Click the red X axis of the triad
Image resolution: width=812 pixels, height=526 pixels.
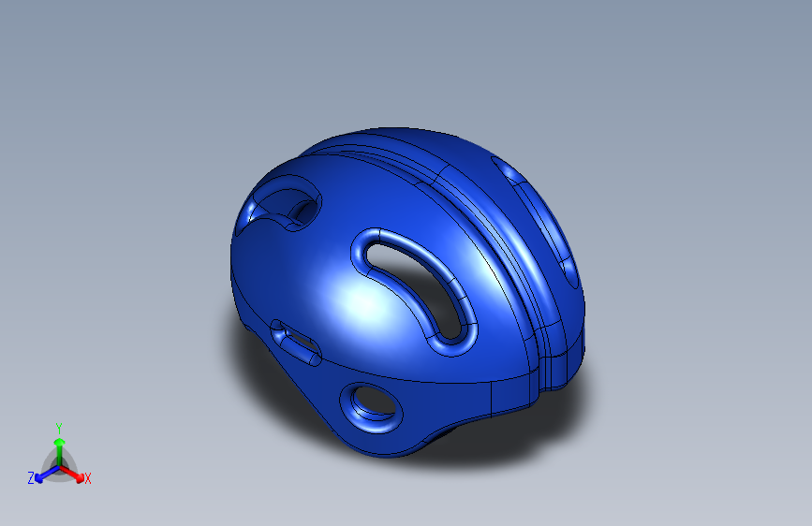(72, 474)
